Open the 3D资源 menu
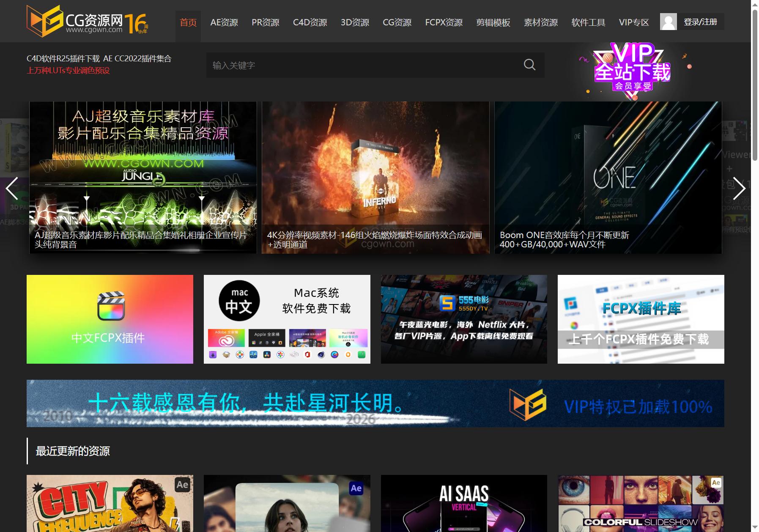759x532 pixels. pyautogui.click(x=355, y=22)
